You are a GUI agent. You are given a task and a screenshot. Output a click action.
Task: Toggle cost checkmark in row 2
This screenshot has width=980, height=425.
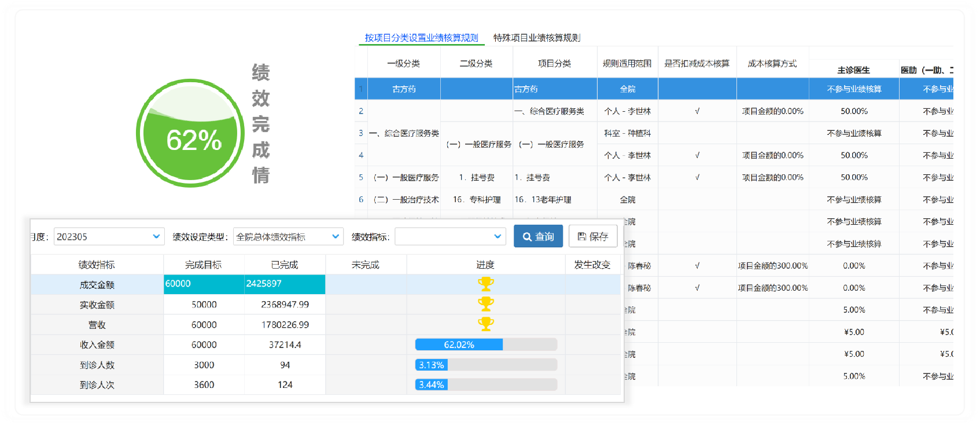[x=697, y=111]
